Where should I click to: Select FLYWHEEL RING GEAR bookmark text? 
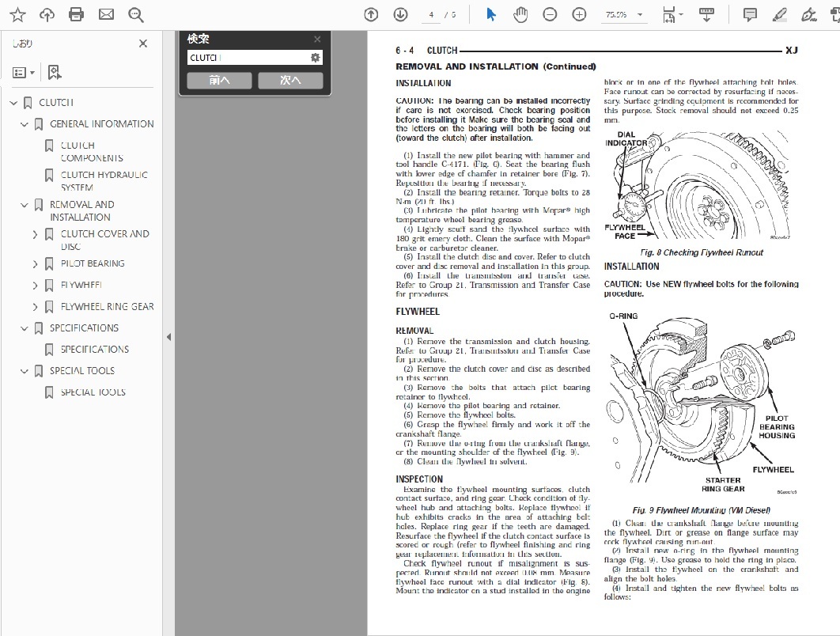click(107, 306)
